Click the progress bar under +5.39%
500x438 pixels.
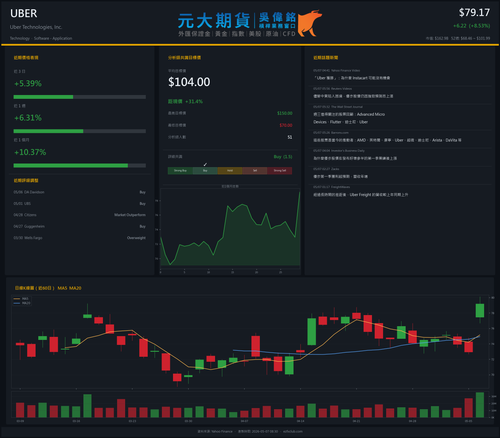tap(80, 97)
